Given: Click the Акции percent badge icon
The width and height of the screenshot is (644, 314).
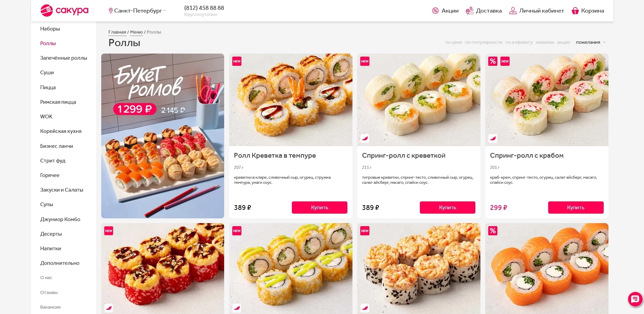Looking at the screenshot, I should [x=435, y=11].
